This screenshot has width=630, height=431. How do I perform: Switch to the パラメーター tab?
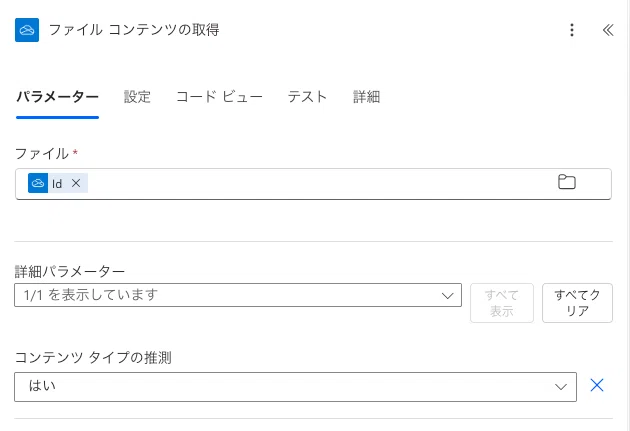pyautogui.click(x=57, y=97)
